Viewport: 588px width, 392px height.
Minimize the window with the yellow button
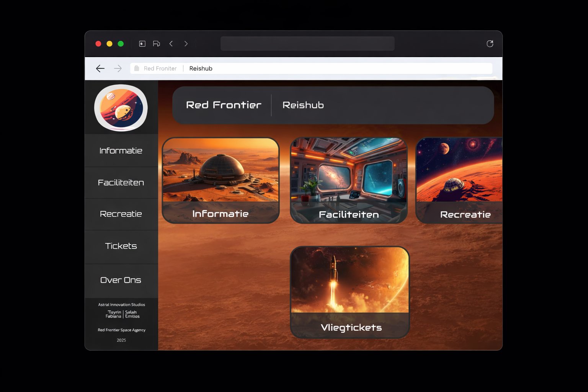coord(109,44)
